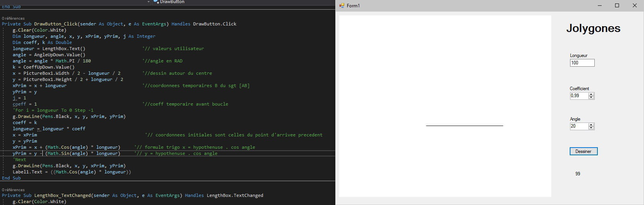Click the Angle field showing 20
Screen dimensions: 644x205
click(579, 126)
